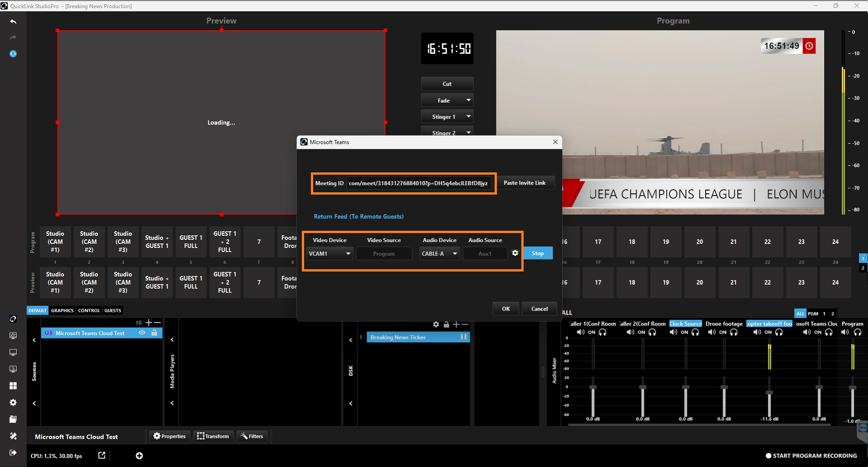Stop the return feed in Teams dialog
Image resolution: width=868 pixels, height=467 pixels.
coord(538,253)
